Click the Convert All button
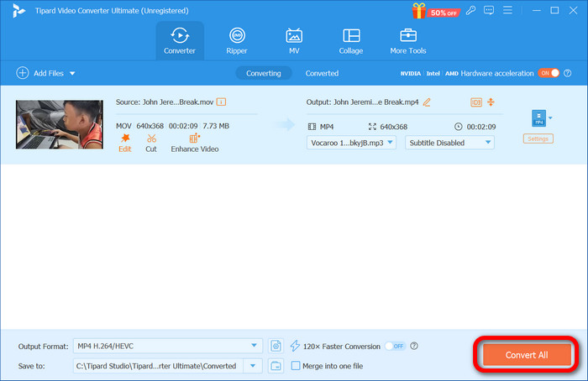Image resolution: width=588 pixels, height=381 pixels. (x=527, y=355)
